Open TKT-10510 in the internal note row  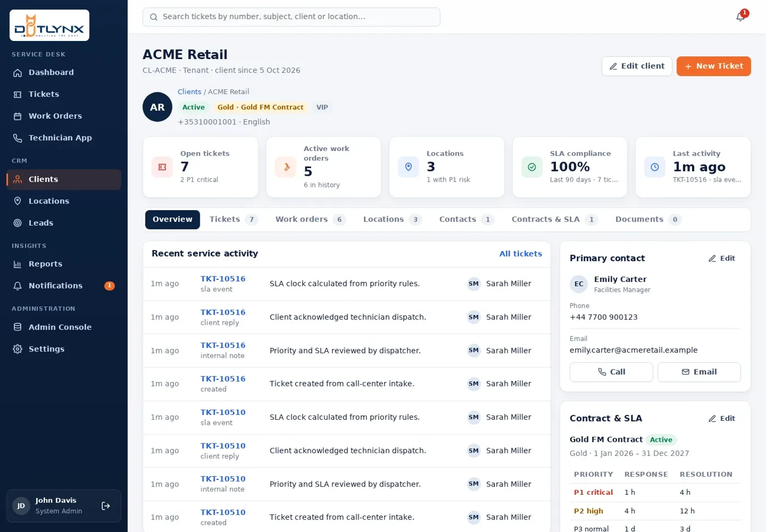(223, 479)
